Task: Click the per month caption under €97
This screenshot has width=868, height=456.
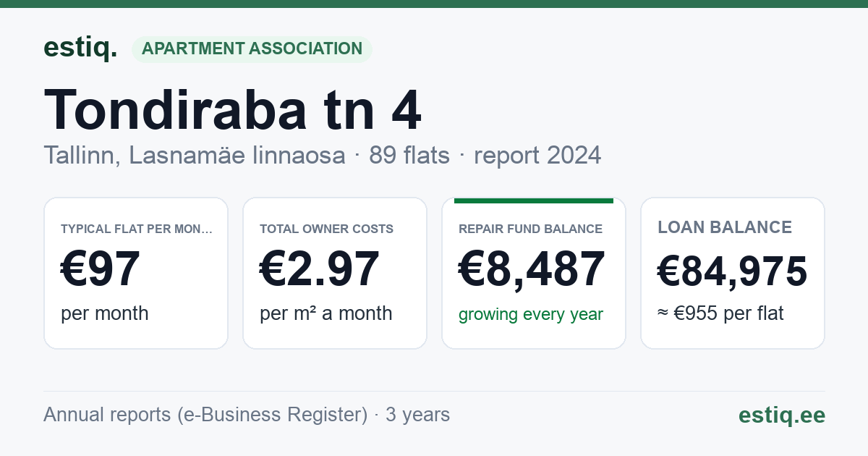Action: (x=105, y=314)
